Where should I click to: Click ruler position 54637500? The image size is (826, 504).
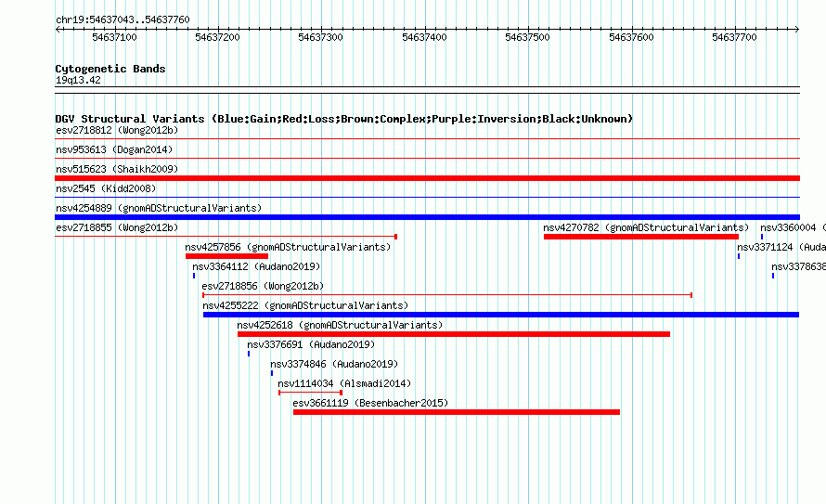pyautogui.click(x=527, y=37)
